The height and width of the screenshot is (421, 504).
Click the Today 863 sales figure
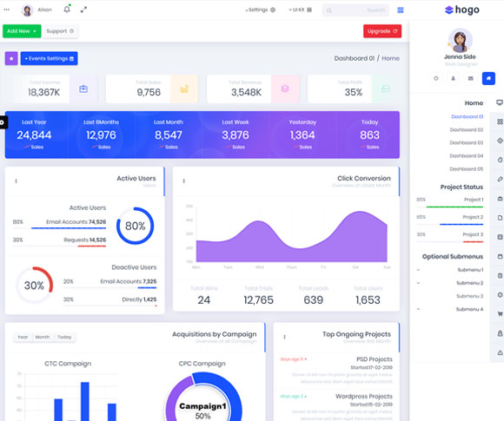pyautogui.click(x=369, y=135)
